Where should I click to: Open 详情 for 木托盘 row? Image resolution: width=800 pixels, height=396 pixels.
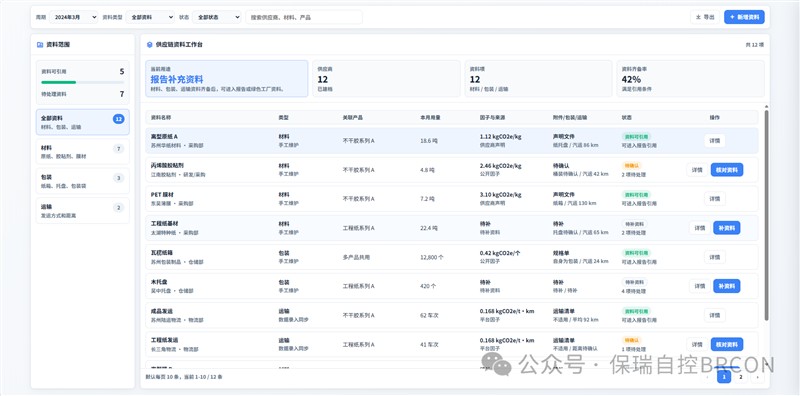point(699,286)
